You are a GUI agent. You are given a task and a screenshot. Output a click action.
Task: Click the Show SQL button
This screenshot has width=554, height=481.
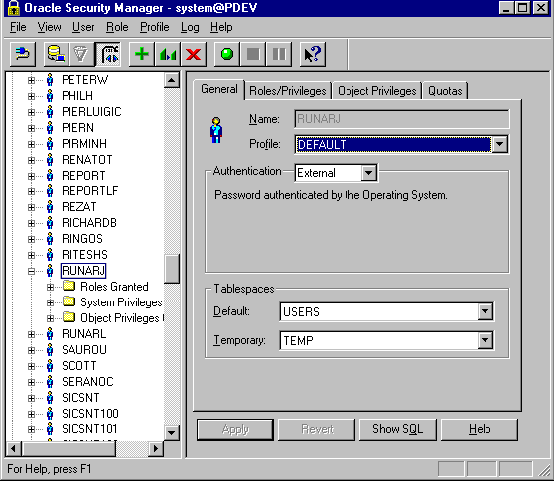397,429
